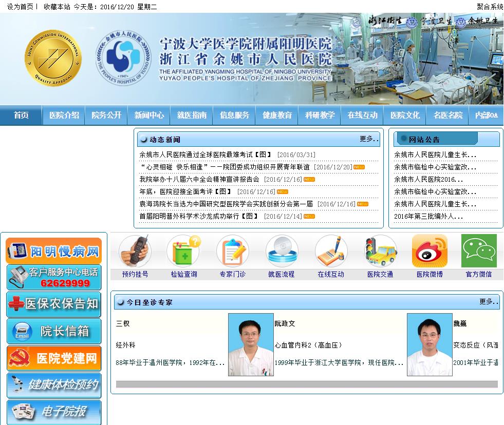The height and width of the screenshot is (425, 504).
Task: Click 更多 in the 动态新闻 header
Action: coord(369,139)
